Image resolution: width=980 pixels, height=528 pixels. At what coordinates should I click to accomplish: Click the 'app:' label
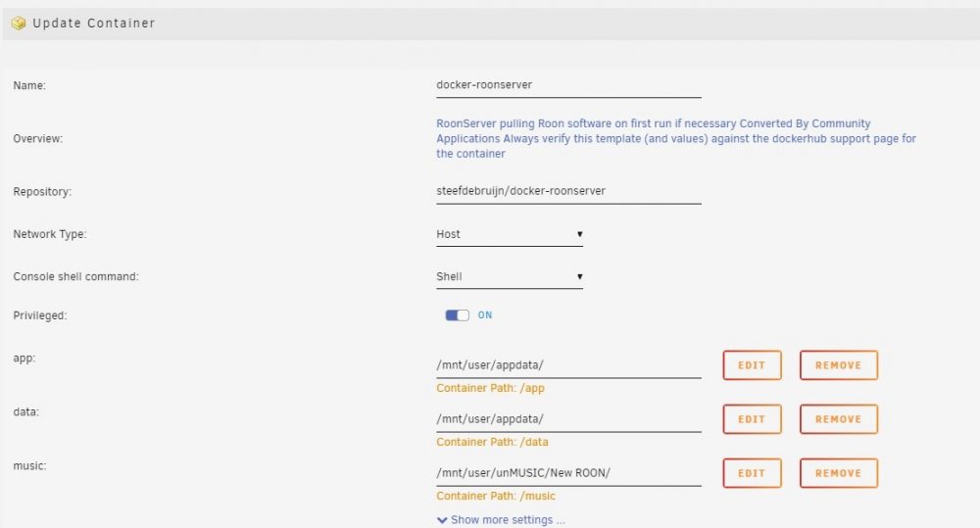pos(24,359)
